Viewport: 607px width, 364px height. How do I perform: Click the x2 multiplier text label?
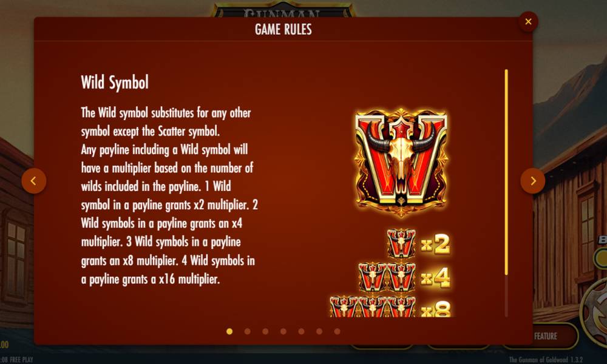(435, 244)
